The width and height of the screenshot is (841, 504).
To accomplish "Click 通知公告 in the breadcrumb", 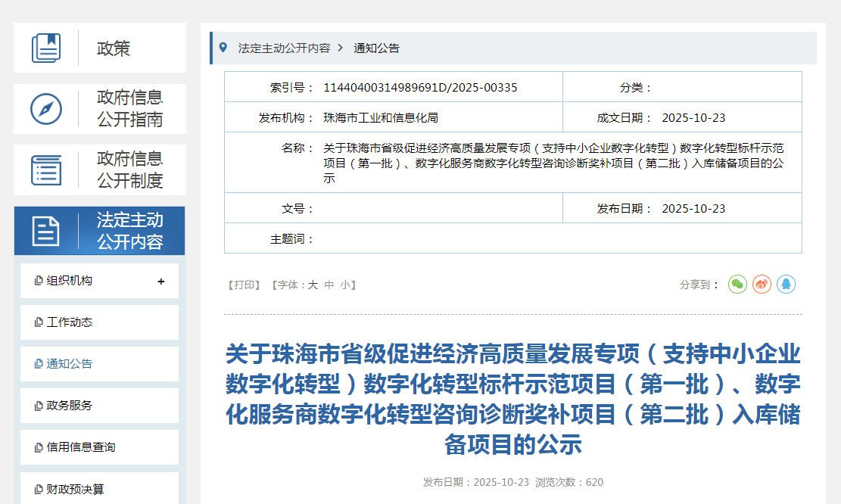I will 376,48.
